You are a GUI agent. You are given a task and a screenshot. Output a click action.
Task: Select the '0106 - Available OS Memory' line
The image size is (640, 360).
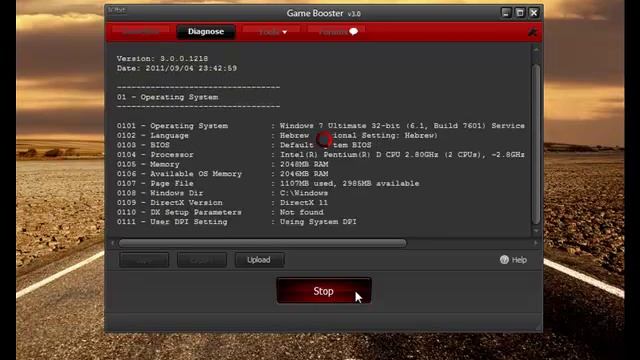click(x=222, y=174)
